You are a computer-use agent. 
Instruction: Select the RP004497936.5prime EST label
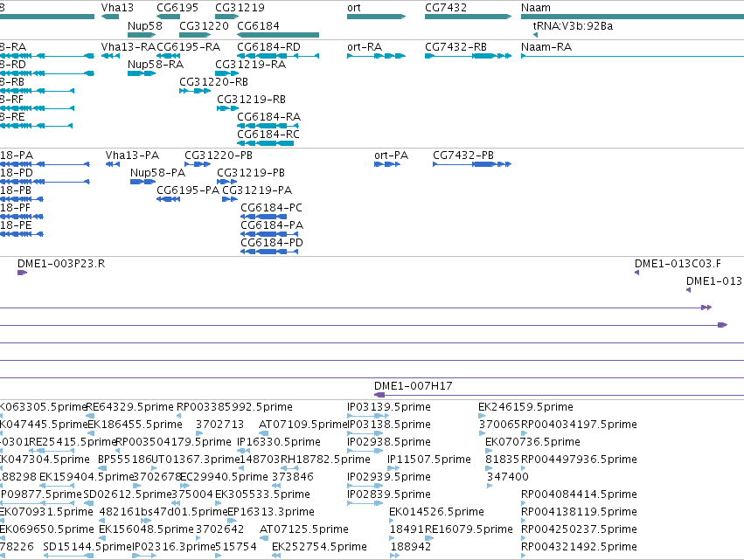point(579,460)
